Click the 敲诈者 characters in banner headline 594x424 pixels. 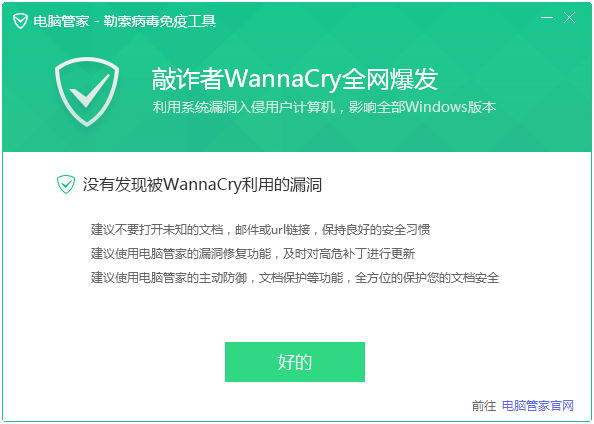tap(187, 79)
